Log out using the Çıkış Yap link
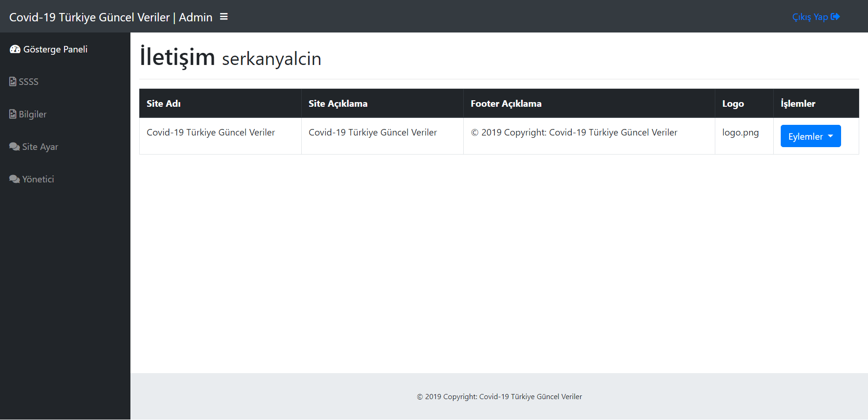Viewport: 868px width, 420px height. [810, 17]
